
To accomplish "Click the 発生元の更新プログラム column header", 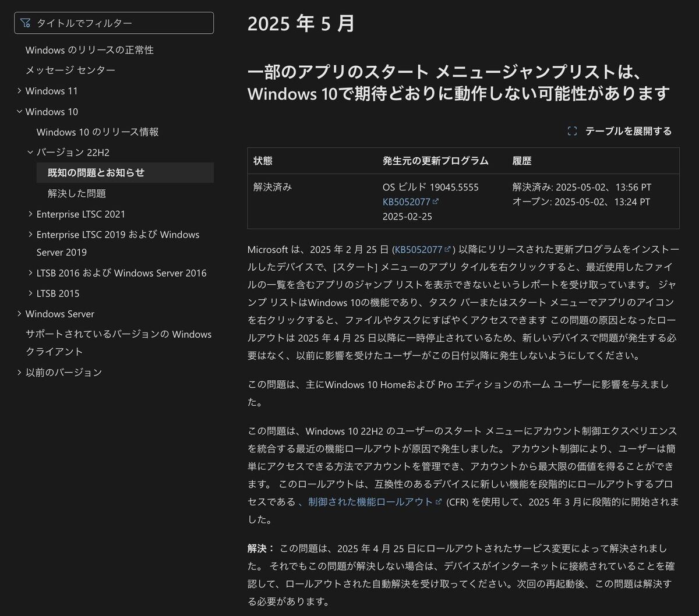I will (436, 161).
